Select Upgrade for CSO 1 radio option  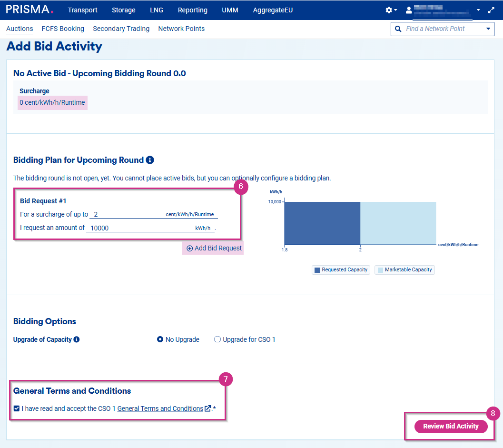pos(217,339)
